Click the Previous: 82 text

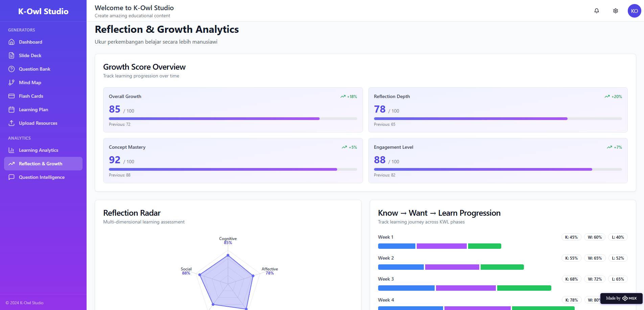(x=385, y=175)
